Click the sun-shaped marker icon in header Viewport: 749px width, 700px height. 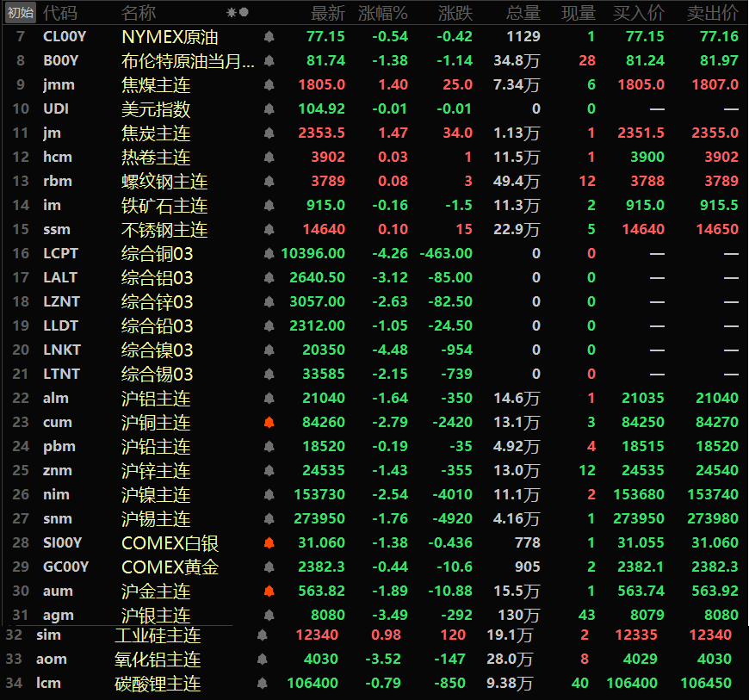(x=231, y=13)
